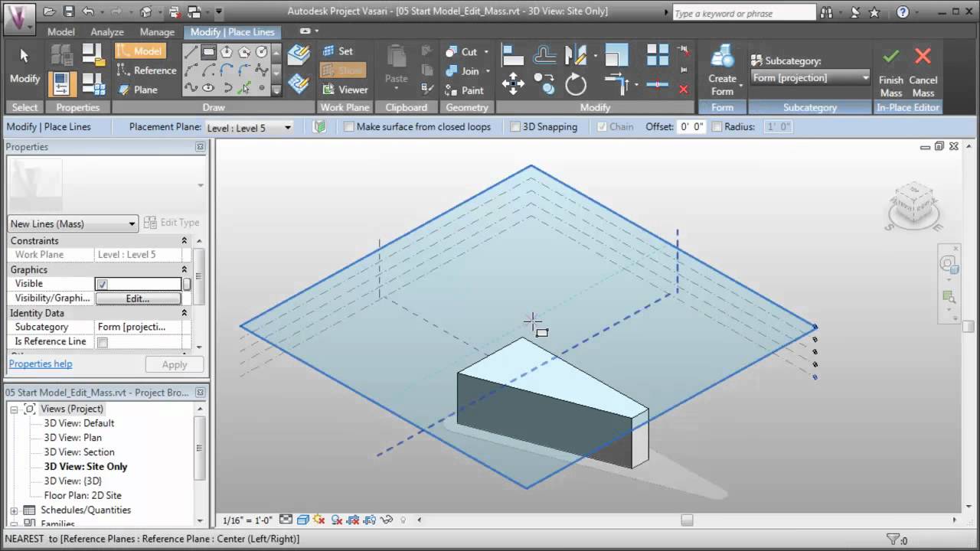
Task: Expand the Families tree item
Action: [x=14, y=523]
